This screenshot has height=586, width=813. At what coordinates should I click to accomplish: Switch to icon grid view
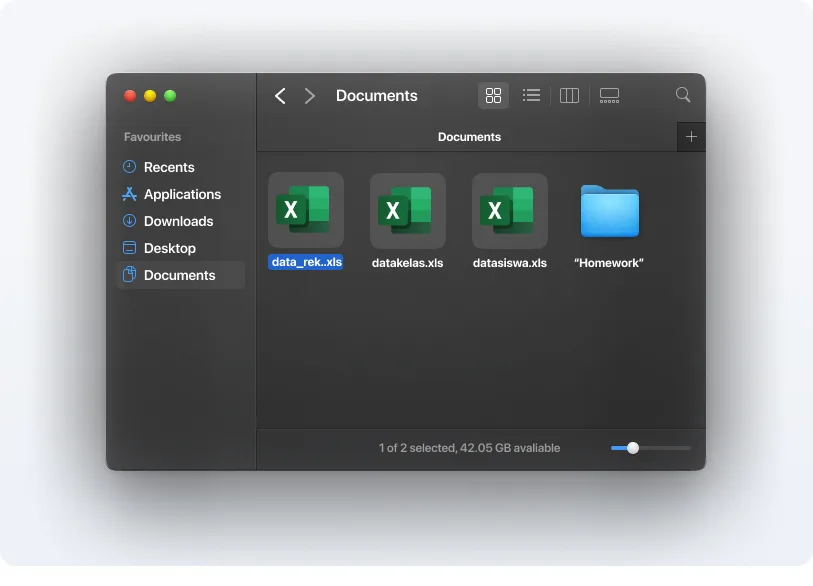point(493,95)
